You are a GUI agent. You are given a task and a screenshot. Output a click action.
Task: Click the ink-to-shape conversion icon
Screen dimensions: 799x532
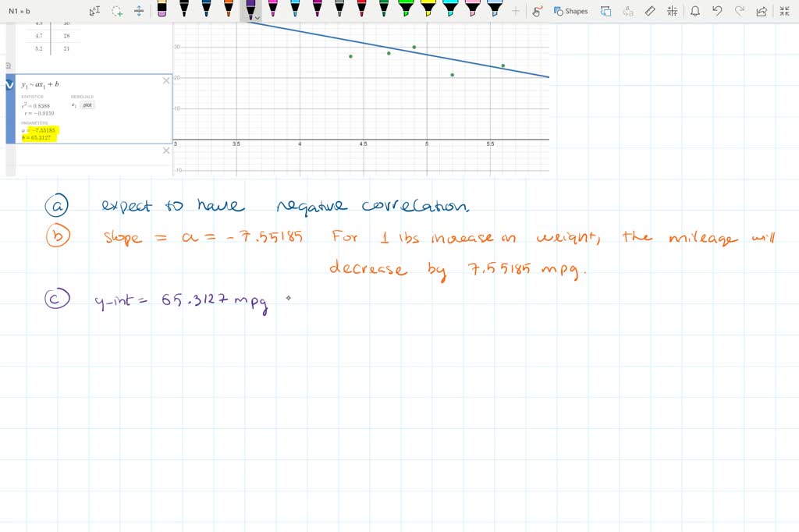point(536,11)
